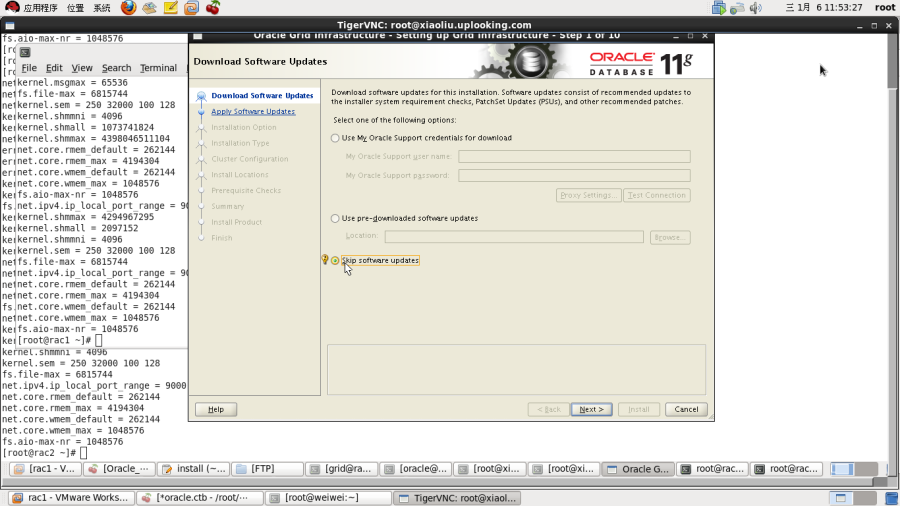The height and width of the screenshot is (506, 900).
Task: Click the disabled Back button
Action: 549,410
